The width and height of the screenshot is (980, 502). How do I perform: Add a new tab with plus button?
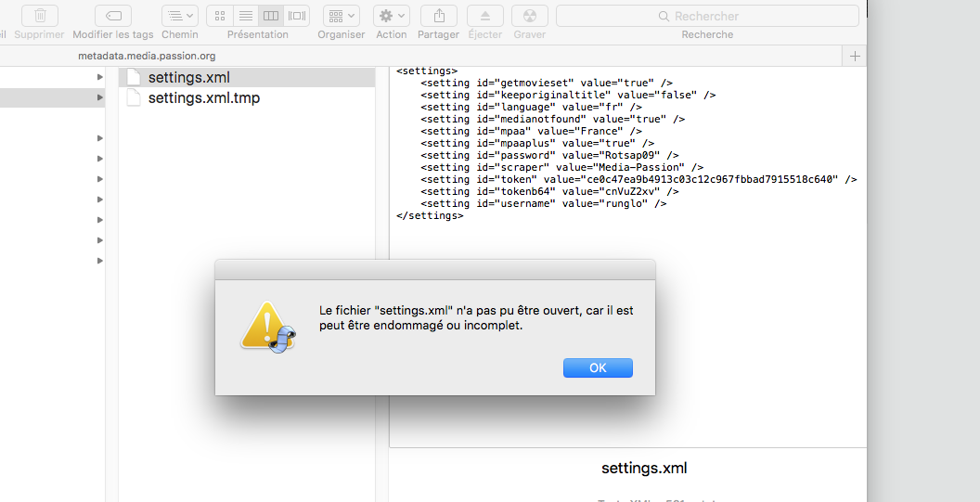tap(855, 57)
